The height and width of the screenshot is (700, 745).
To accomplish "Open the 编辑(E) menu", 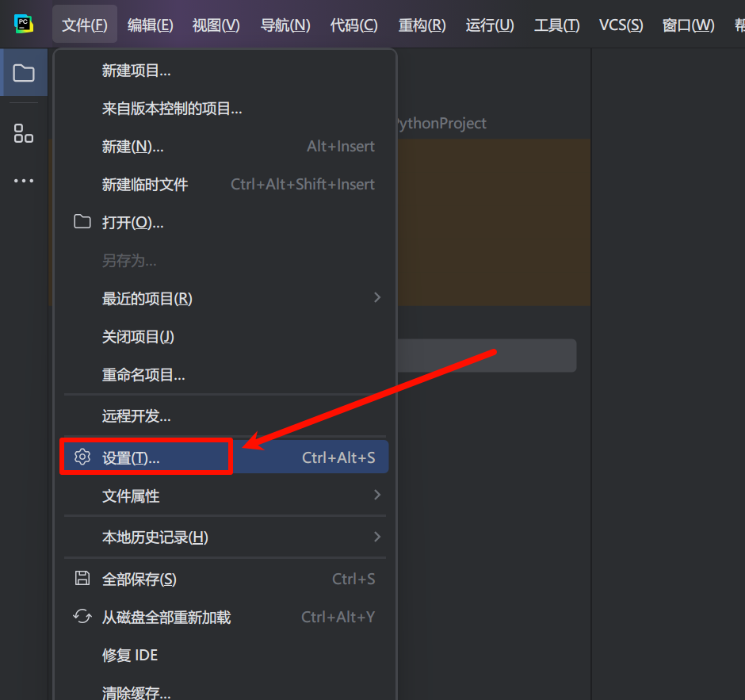I will (150, 25).
